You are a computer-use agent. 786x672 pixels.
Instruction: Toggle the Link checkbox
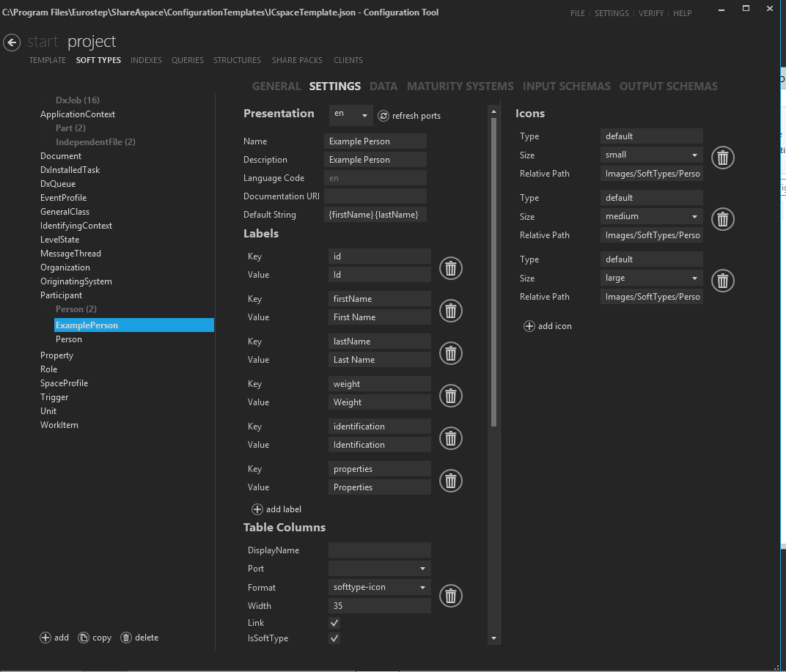334,623
